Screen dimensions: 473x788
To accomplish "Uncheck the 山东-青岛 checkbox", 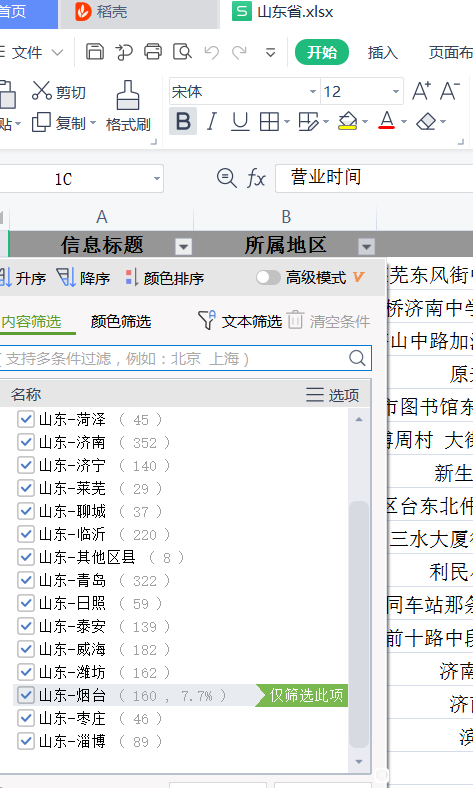I will (25, 580).
